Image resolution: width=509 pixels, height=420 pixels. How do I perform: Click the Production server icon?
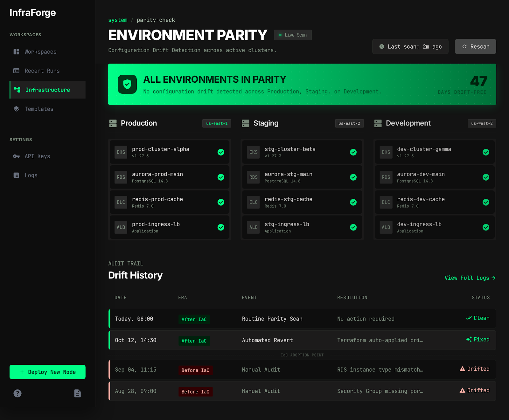(x=113, y=123)
